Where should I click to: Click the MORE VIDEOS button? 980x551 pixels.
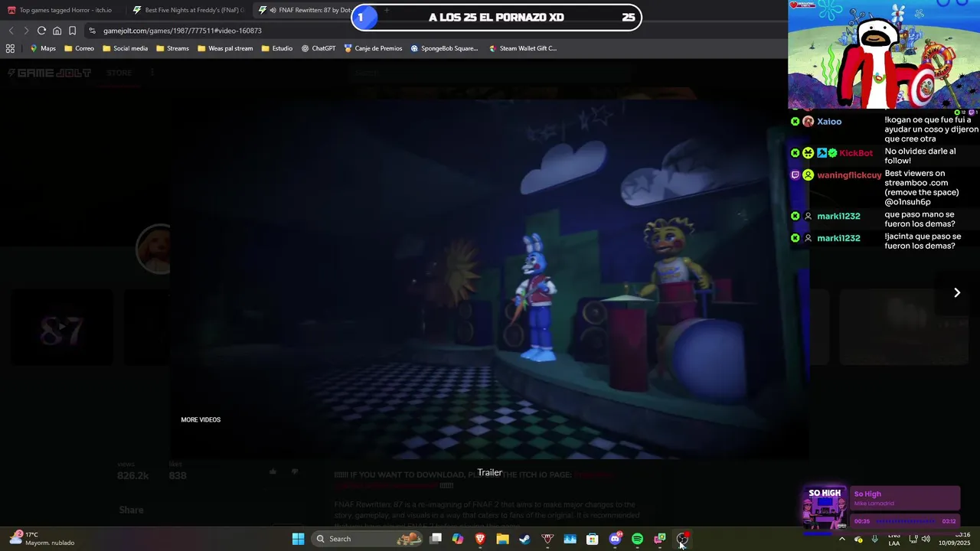(201, 419)
